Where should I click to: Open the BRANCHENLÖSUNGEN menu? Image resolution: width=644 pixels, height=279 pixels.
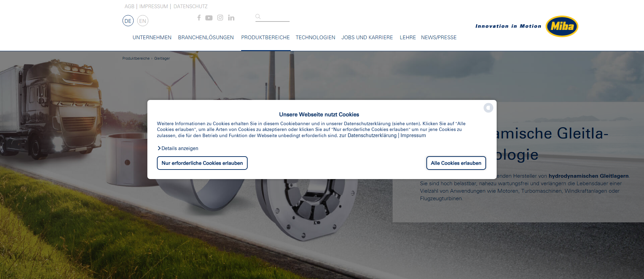(x=206, y=38)
